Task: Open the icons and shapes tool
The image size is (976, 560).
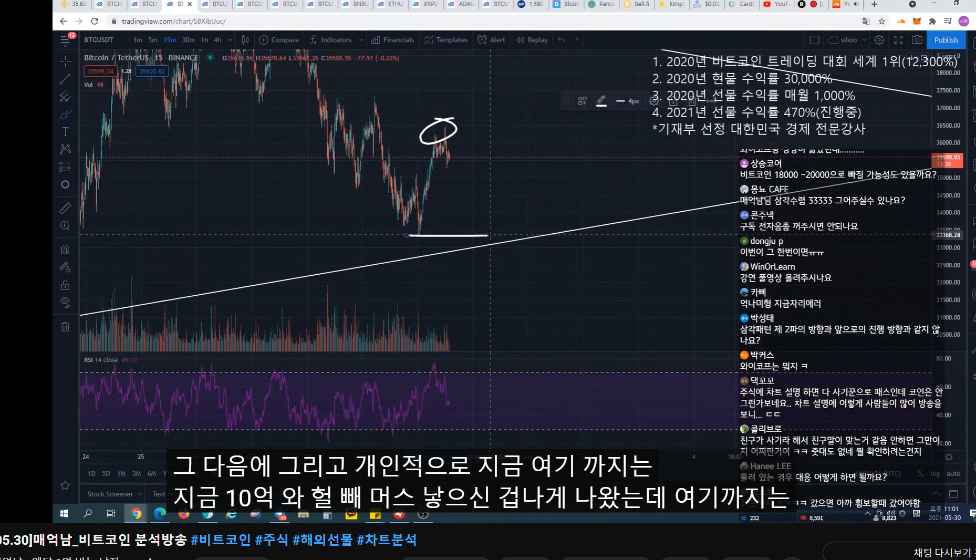Action: pos(65,184)
